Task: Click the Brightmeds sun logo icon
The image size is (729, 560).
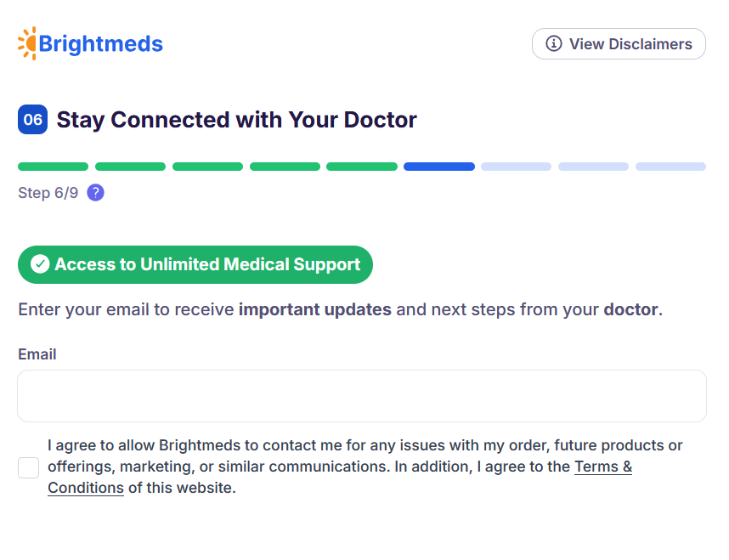Action: [x=28, y=43]
